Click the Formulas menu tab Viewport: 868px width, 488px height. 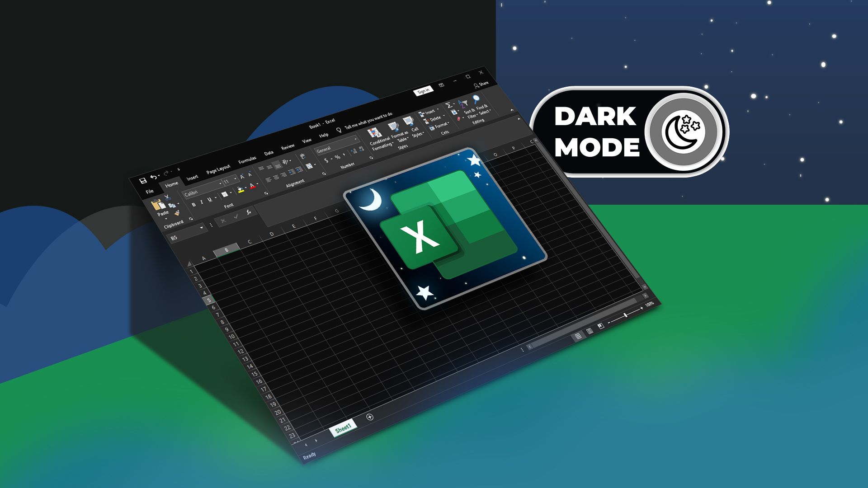pyautogui.click(x=249, y=158)
